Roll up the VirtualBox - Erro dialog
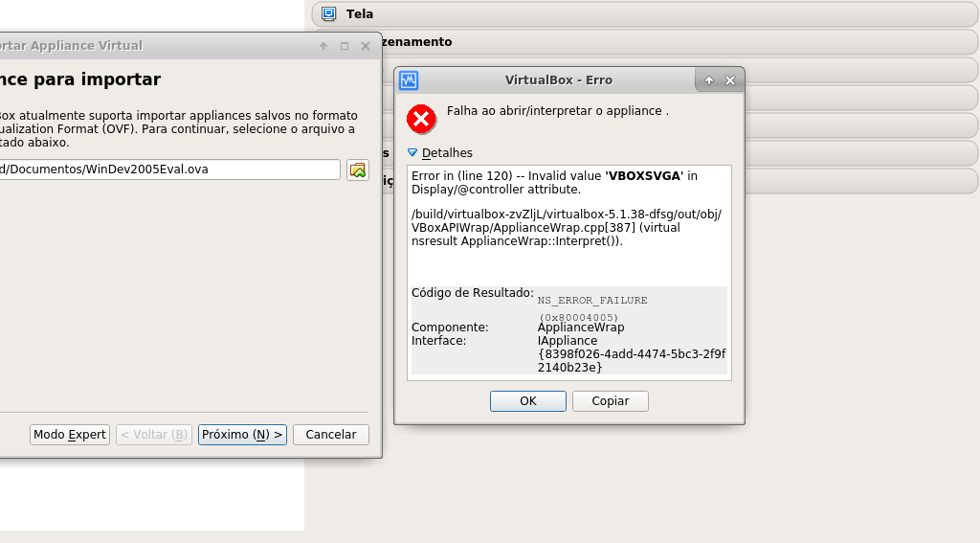 pos(709,80)
